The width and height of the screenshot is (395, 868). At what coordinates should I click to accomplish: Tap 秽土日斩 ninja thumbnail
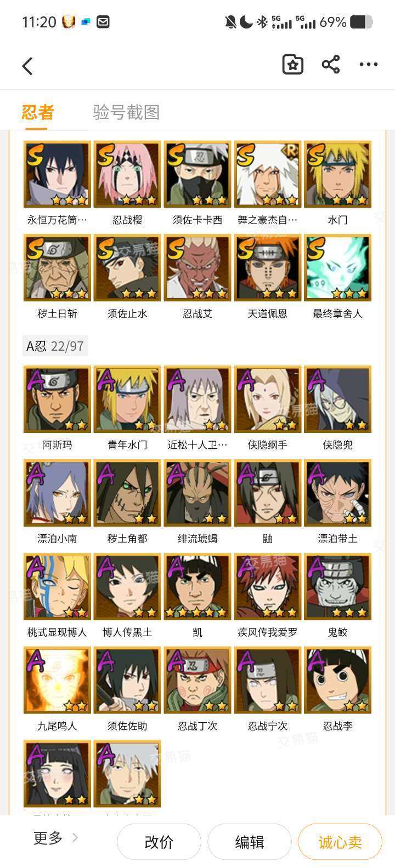(x=57, y=268)
